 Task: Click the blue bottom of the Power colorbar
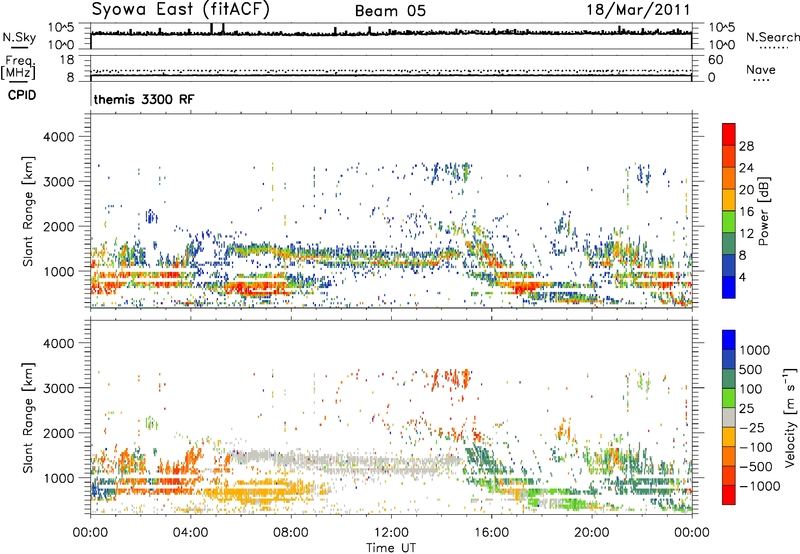coord(729,287)
